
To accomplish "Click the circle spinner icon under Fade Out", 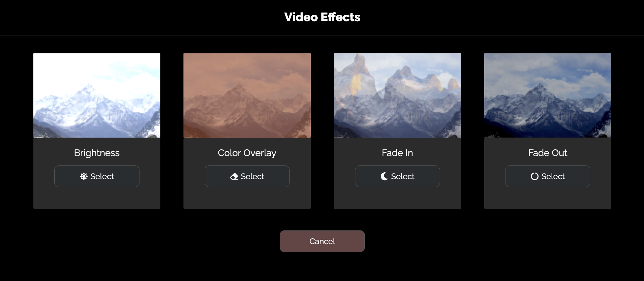I will tap(534, 176).
